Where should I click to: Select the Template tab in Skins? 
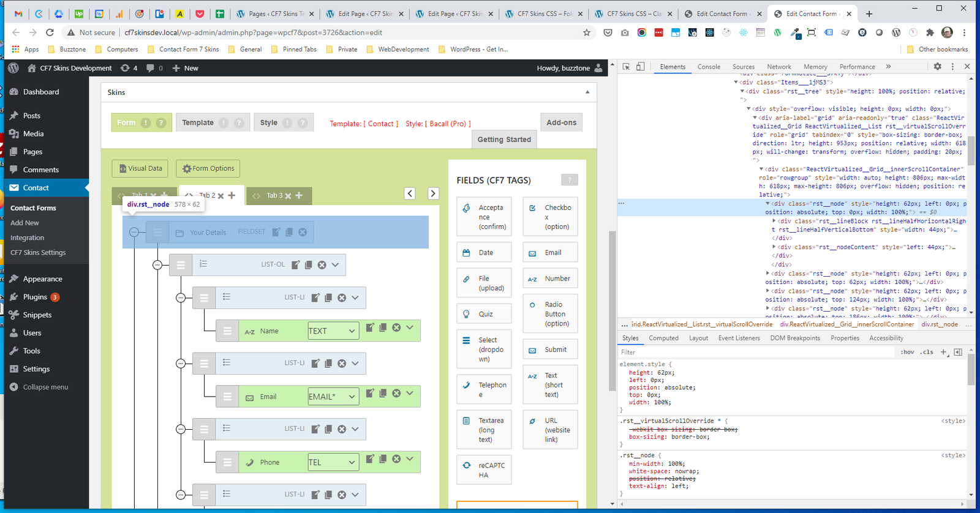(198, 122)
